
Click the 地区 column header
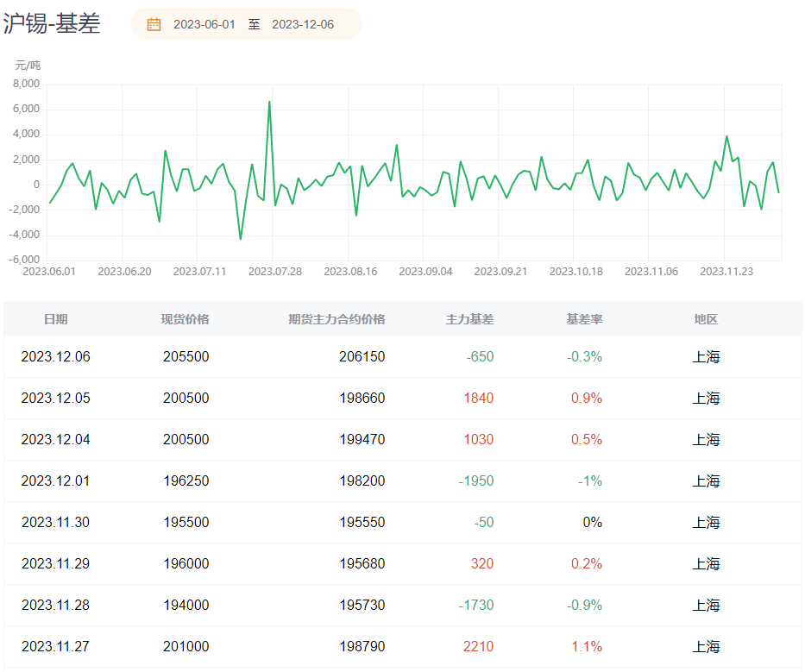[706, 319]
